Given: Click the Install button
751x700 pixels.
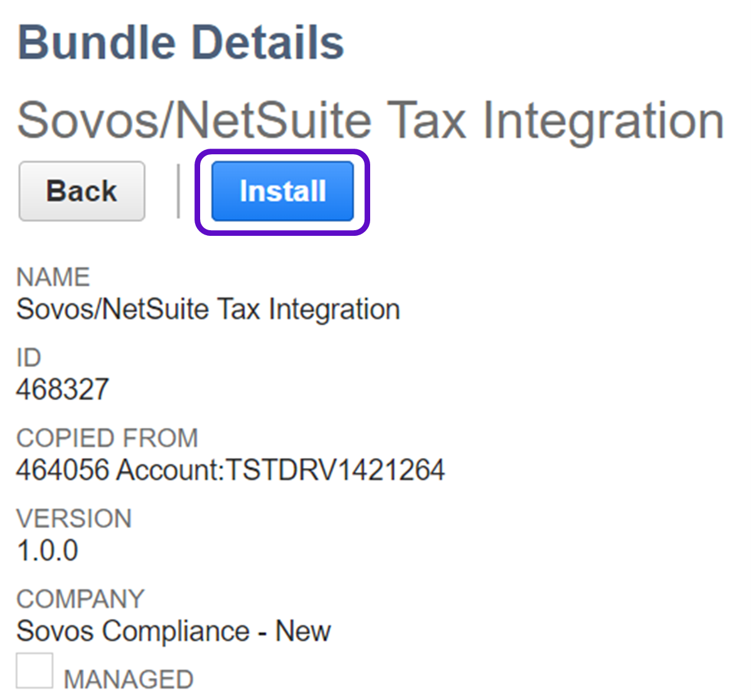Looking at the screenshot, I should click(282, 191).
